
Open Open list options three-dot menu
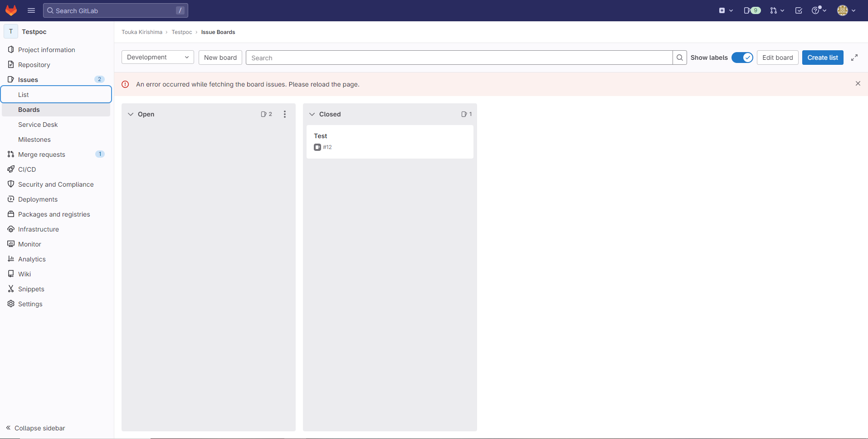pos(285,114)
